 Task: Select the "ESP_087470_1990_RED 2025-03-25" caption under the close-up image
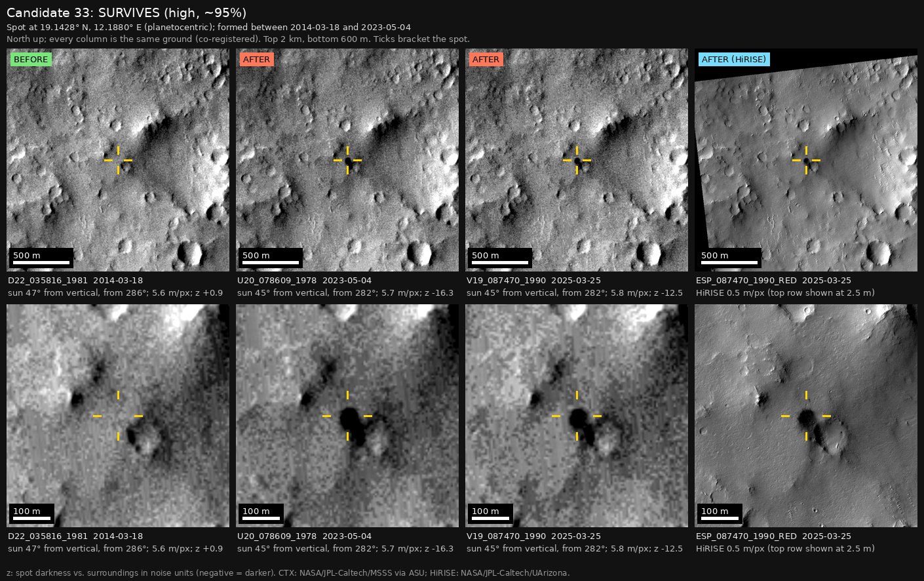click(x=773, y=536)
